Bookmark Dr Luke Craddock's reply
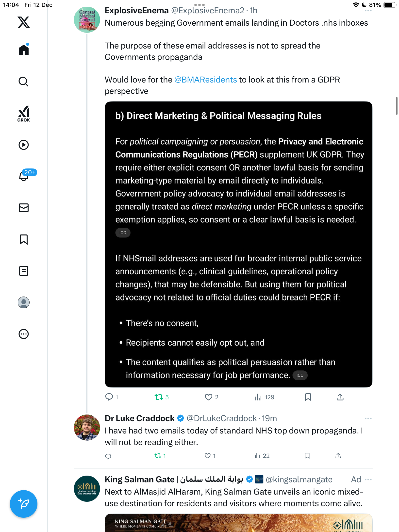The image size is (399, 532). coord(307,456)
